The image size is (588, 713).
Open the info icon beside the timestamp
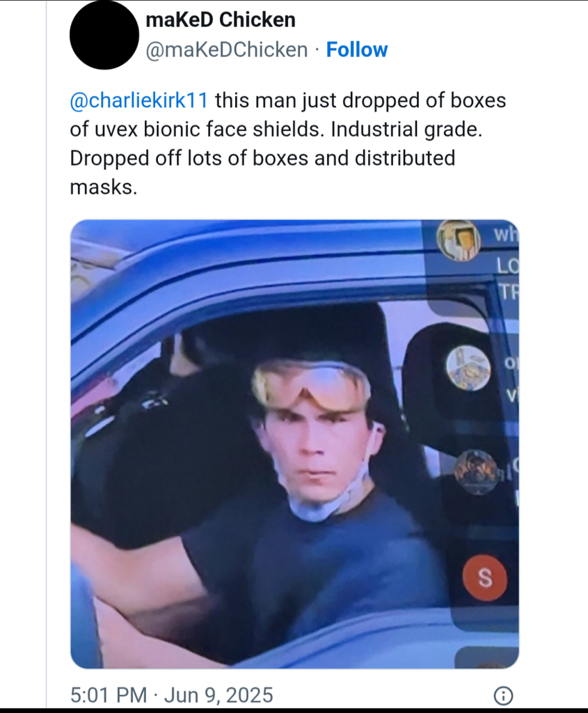[x=503, y=696]
